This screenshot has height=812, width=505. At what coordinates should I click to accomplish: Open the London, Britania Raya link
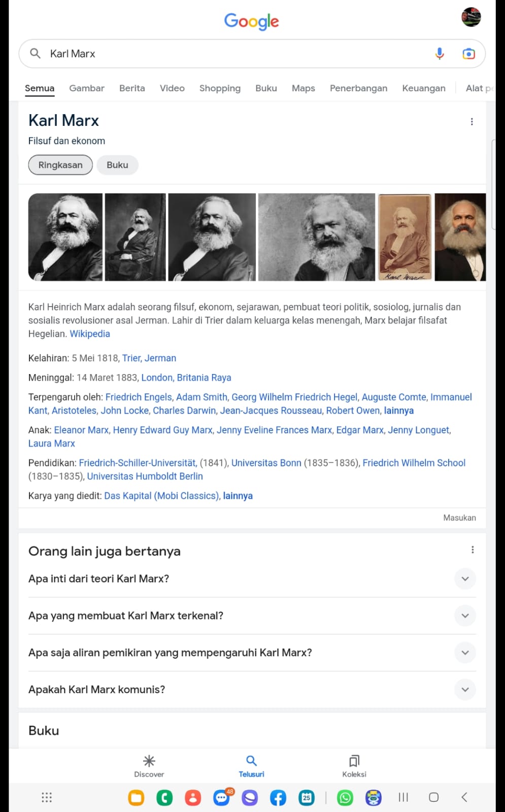(186, 378)
